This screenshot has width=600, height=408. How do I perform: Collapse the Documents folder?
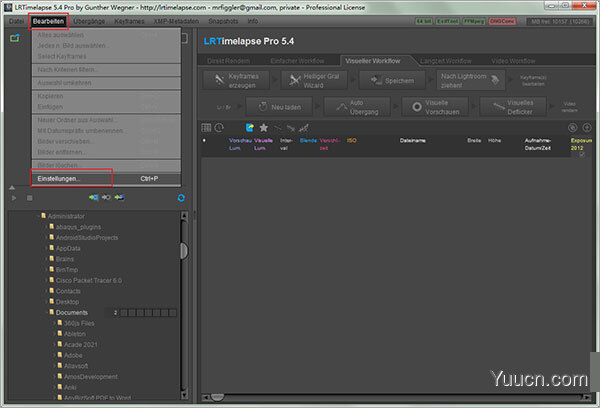[x=46, y=313]
